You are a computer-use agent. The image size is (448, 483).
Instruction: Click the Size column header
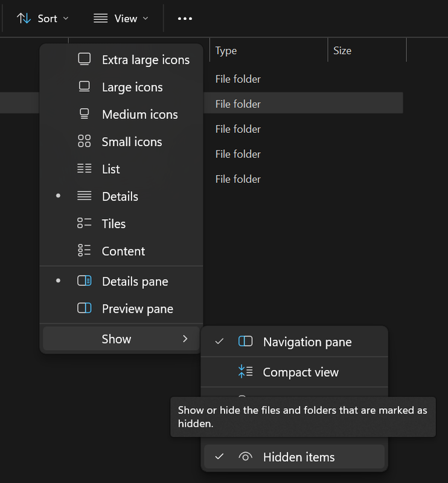click(x=342, y=51)
